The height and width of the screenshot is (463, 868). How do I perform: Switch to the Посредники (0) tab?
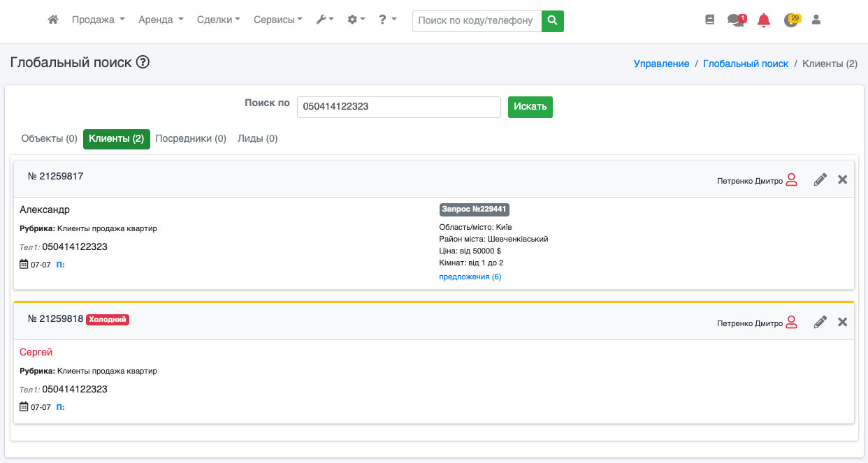[x=191, y=139]
